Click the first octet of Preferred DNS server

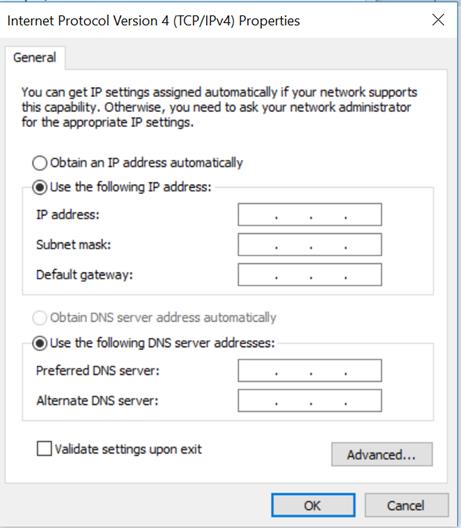pyautogui.click(x=257, y=370)
